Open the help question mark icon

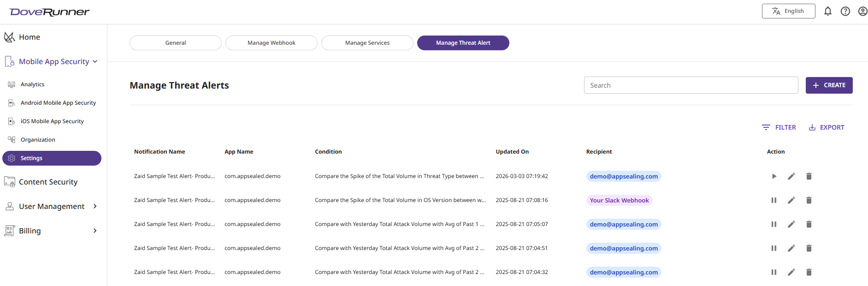pos(845,11)
